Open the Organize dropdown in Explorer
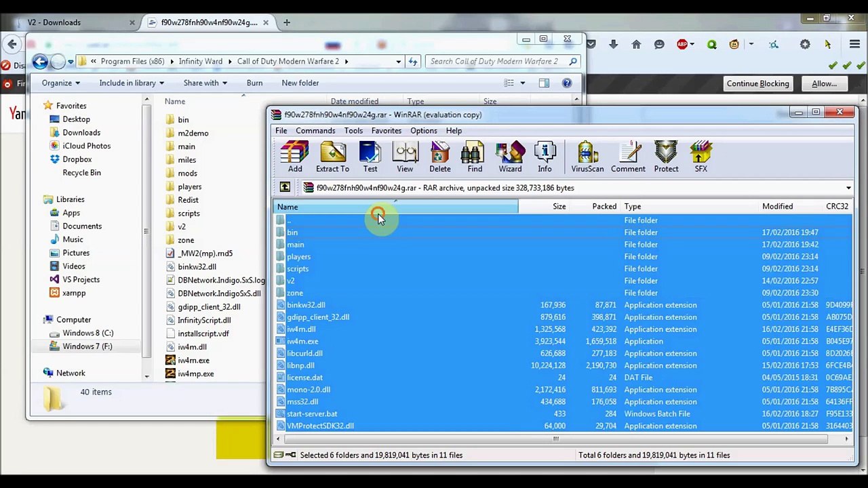Screen dimensions: 868x488 click(x=60, y=83)
